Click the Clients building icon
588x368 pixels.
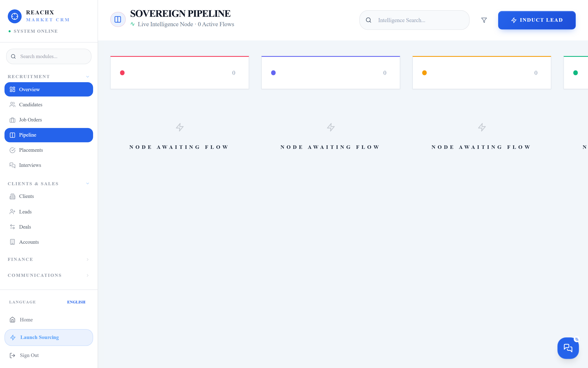click(12, 196)
